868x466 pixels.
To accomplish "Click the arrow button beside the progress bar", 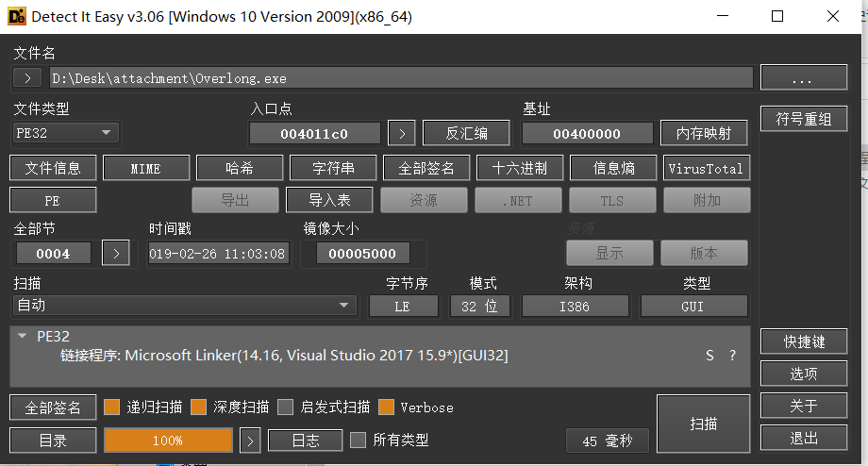I will (x=250, y=441).
